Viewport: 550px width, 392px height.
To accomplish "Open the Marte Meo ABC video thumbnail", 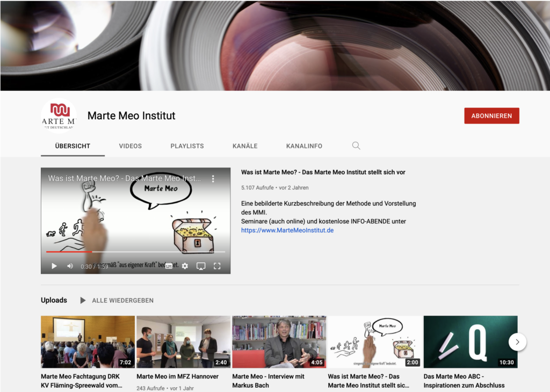I will pos(471,342).
